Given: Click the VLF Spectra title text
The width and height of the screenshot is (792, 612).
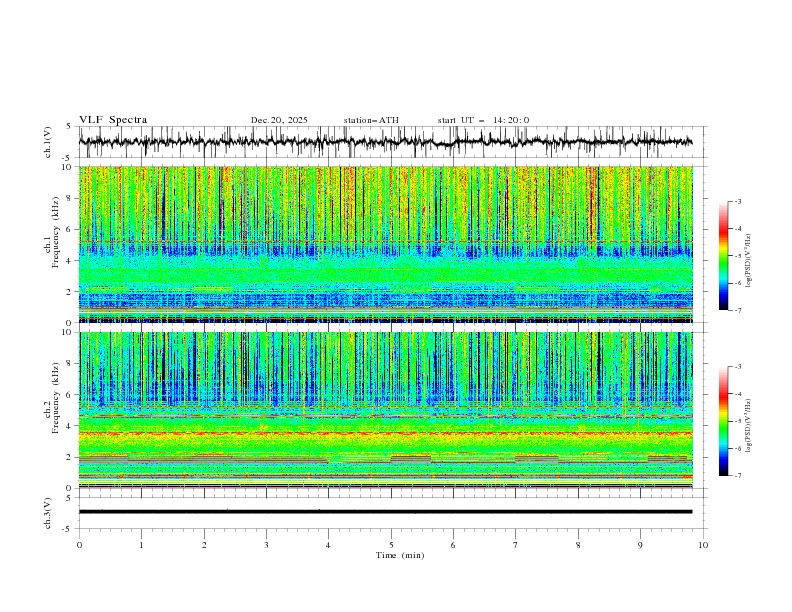Looking at the screenshot, I should coord(113,120).
